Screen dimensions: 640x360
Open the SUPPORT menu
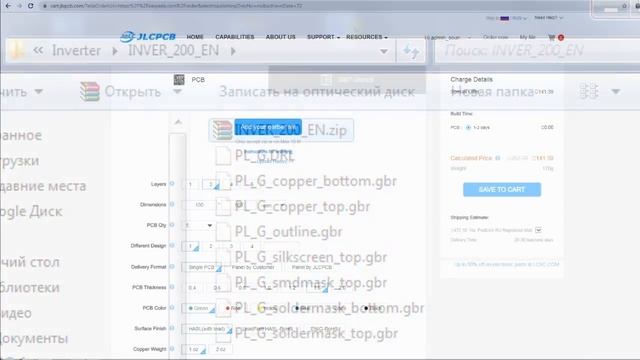coord(323,37)
